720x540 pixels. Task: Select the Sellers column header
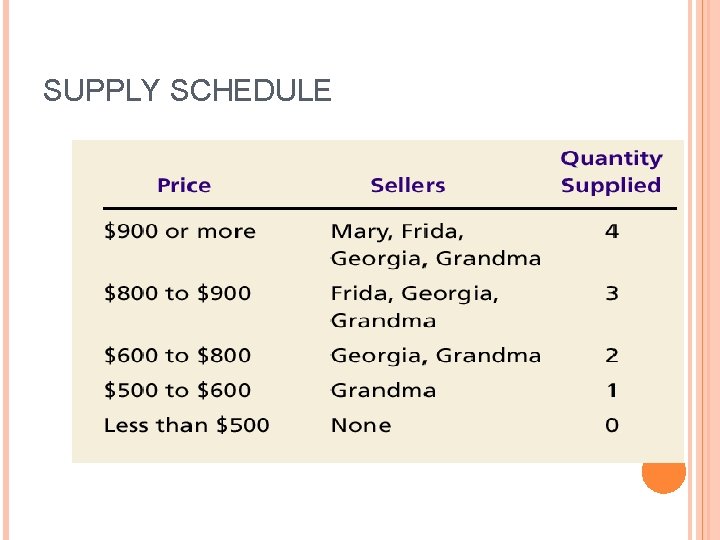(407, 185)
